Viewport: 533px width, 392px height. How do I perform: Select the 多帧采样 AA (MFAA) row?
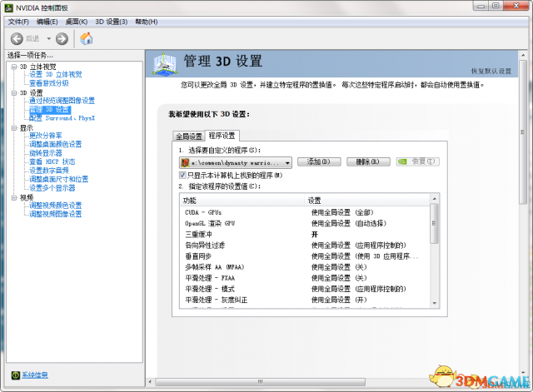[x=305, y=267]
